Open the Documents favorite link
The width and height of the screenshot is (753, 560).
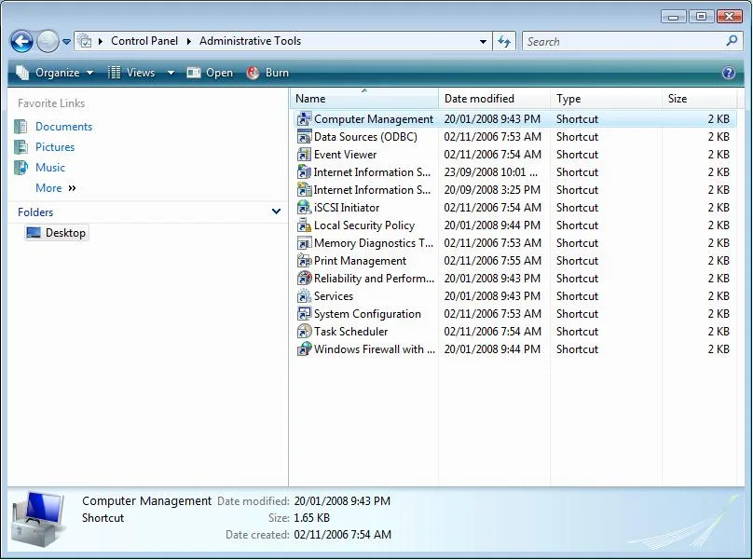point(64,127)
